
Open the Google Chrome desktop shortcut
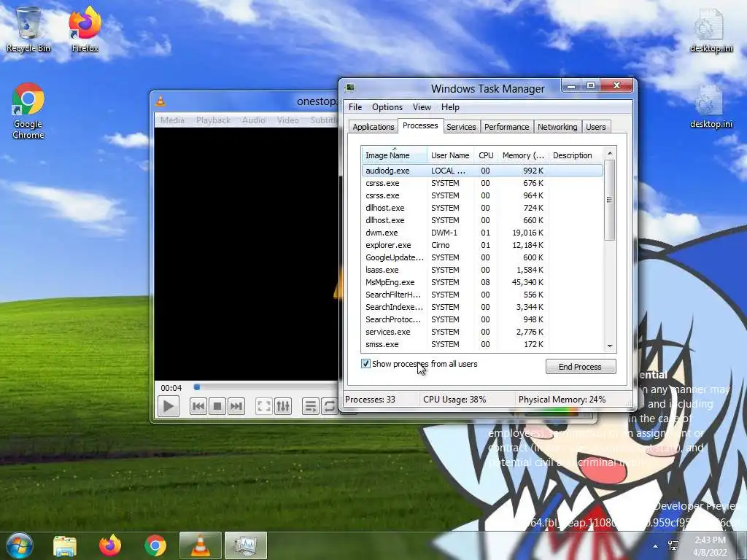coord(28,111)
